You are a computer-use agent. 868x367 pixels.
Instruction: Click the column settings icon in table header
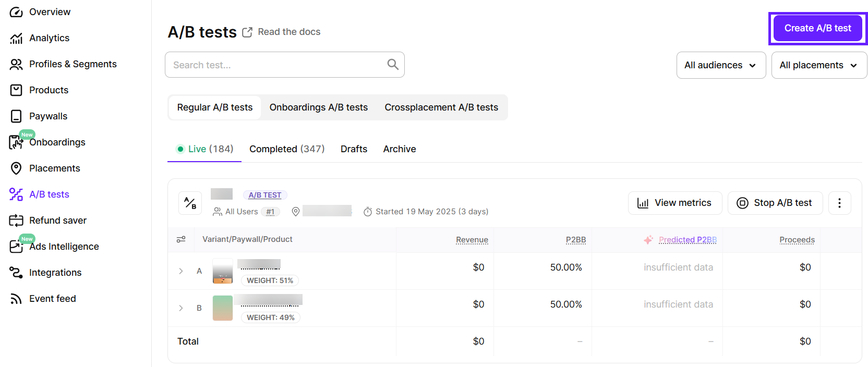click(181, 239)
